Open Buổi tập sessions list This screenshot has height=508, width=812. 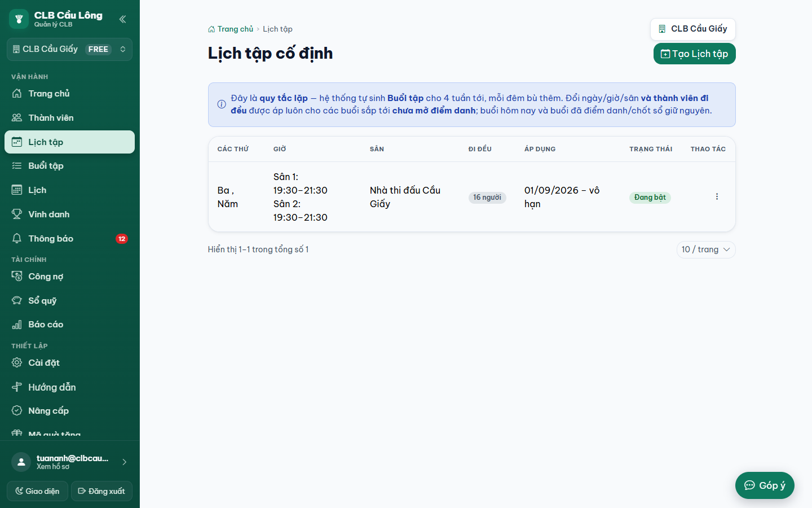point(70,166)
